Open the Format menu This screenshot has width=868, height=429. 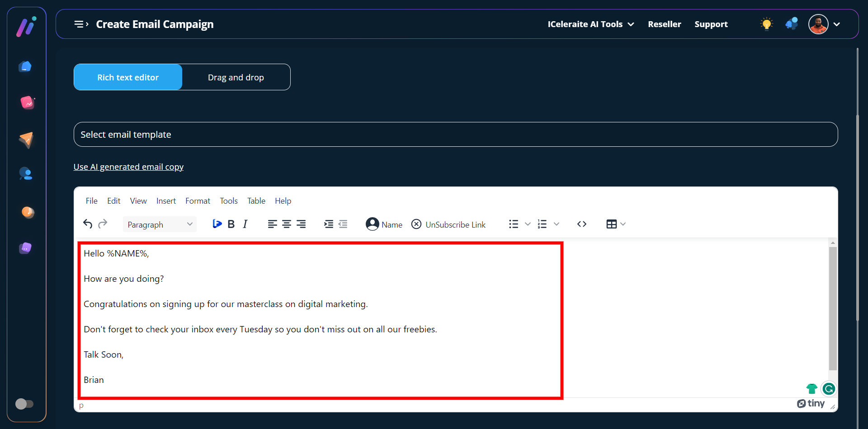pos(198,201)
